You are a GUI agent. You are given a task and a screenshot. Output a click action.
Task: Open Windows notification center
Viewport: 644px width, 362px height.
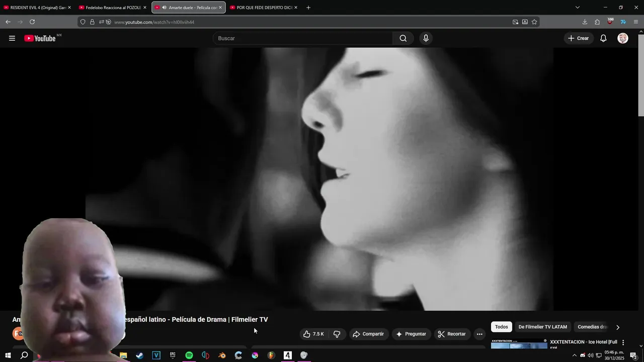633,355
